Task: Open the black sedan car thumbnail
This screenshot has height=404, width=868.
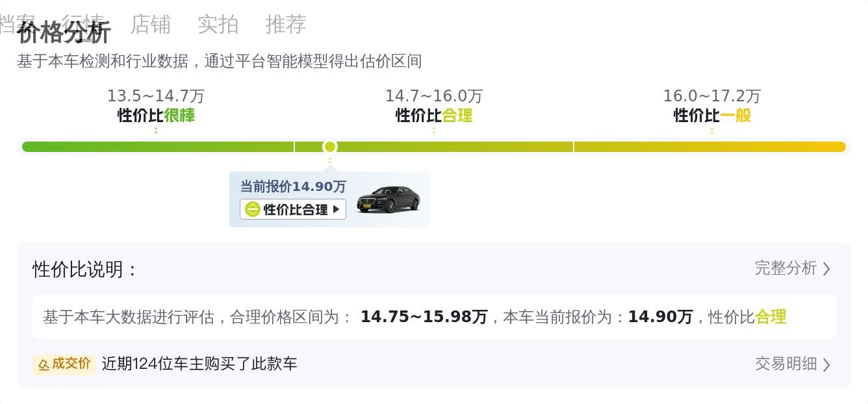Action: 389,199
